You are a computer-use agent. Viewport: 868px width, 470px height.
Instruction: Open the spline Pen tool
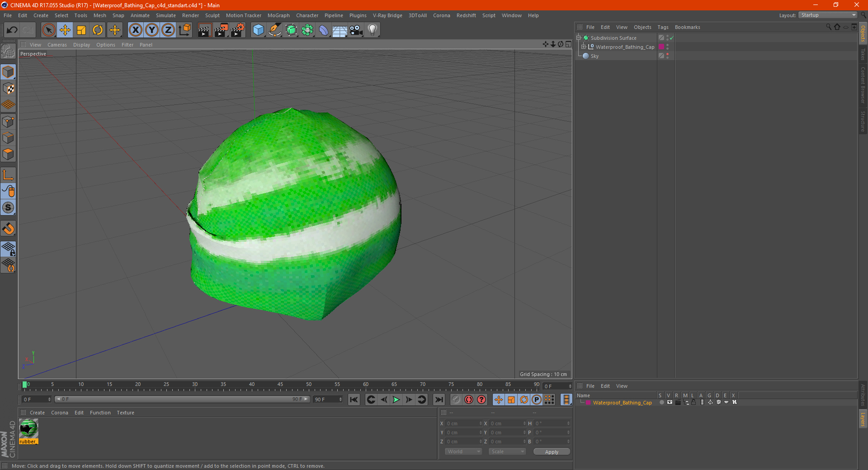click(x=275, y=30)
